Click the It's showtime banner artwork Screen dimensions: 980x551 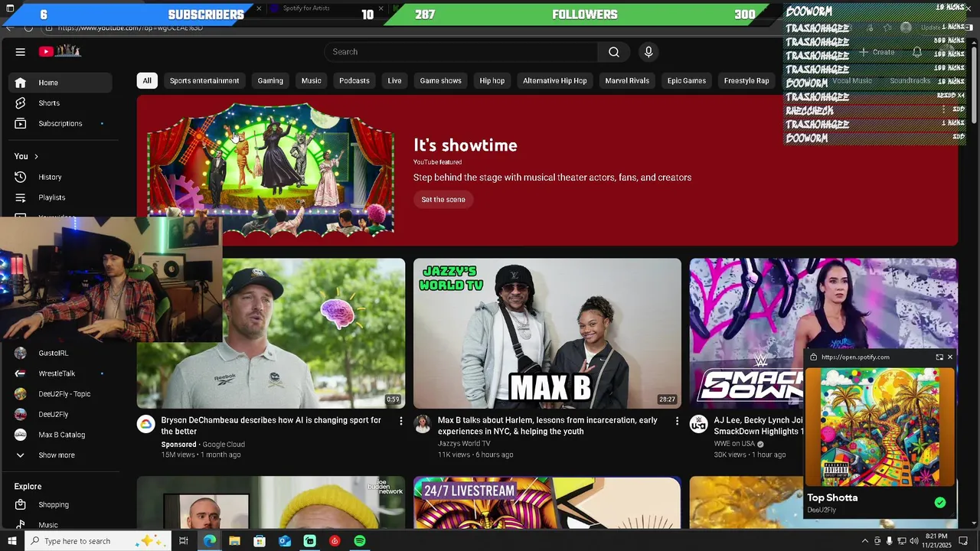point(270,169)
